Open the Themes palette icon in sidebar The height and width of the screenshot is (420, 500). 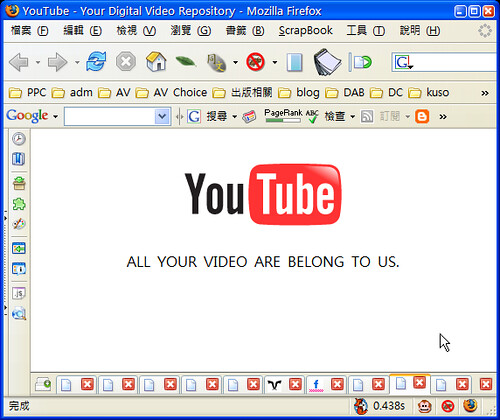(x=19, y=224)
